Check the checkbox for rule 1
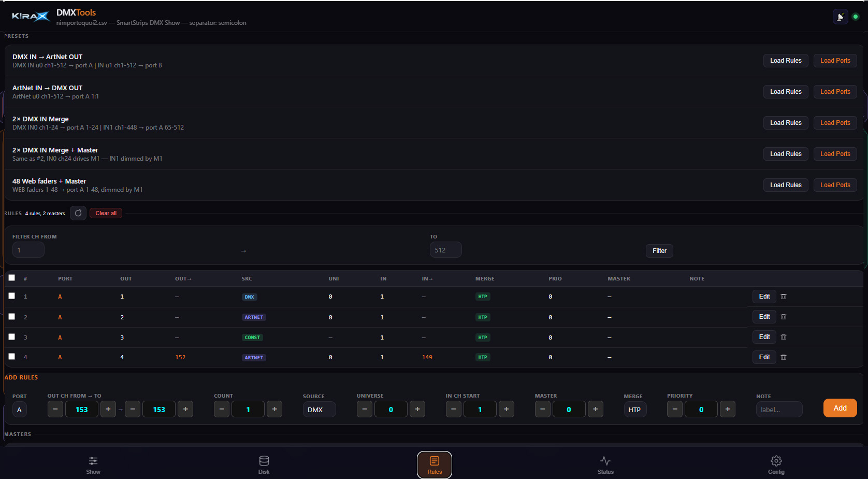This screenshot has height=479, width=868. (12, 295)
